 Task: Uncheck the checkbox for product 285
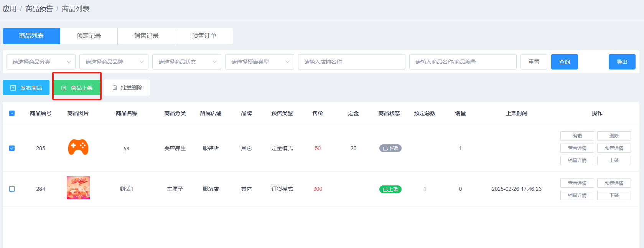point(12,148)
